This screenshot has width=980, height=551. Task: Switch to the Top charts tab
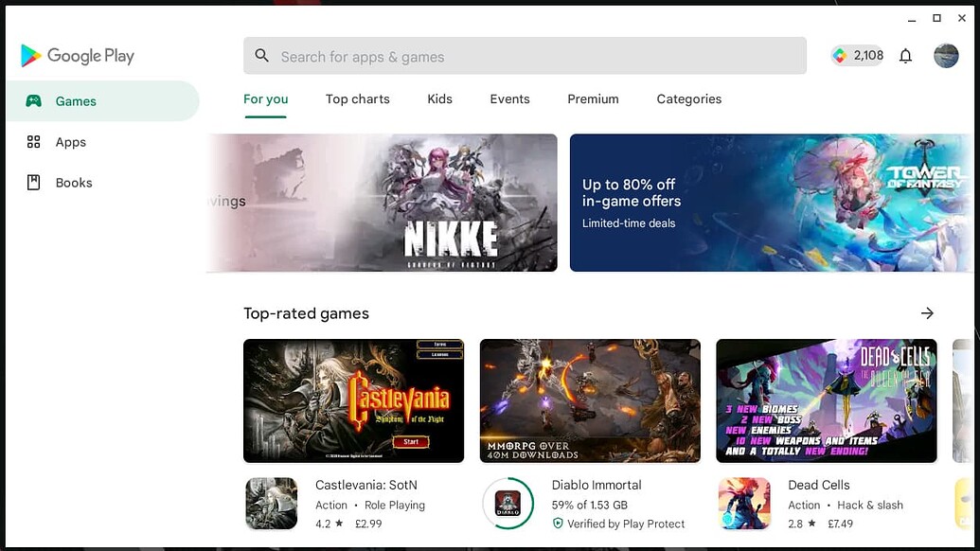tap(357, 99)
